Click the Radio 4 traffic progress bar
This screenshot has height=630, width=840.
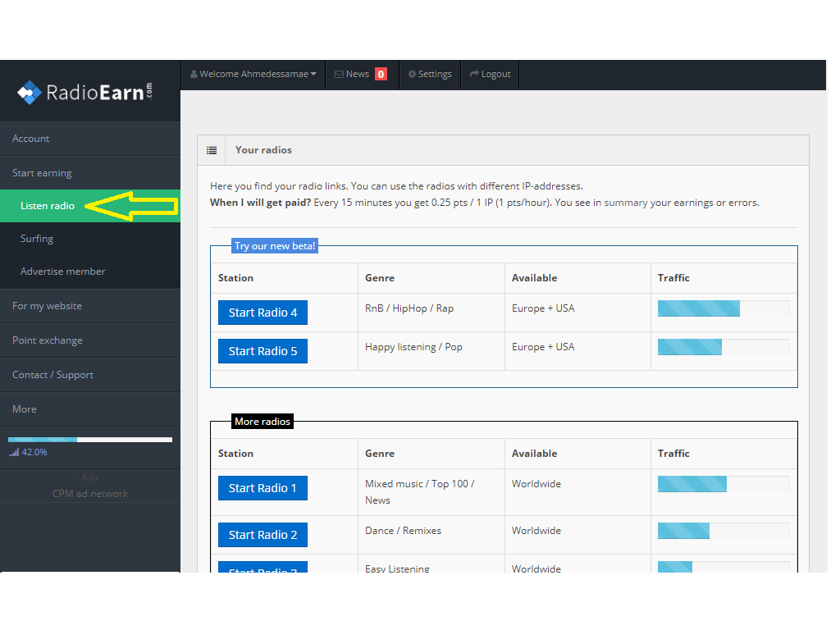[x=724, y=308]
